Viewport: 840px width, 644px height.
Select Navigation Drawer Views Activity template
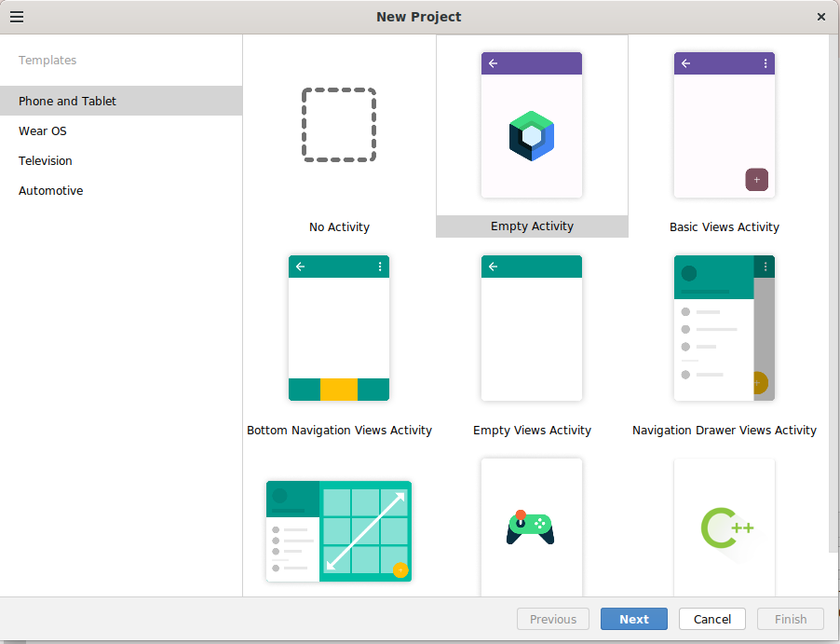(x=724, y=328)
